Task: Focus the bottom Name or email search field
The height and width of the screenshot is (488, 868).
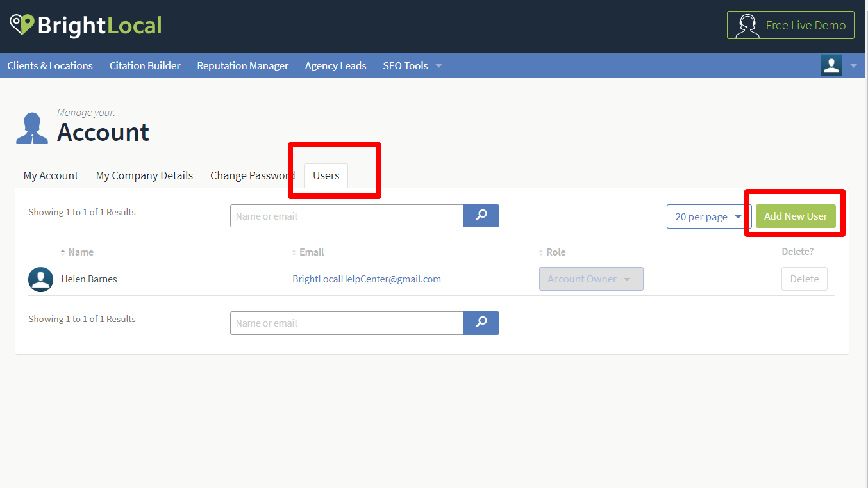Action: pos(346,323)
